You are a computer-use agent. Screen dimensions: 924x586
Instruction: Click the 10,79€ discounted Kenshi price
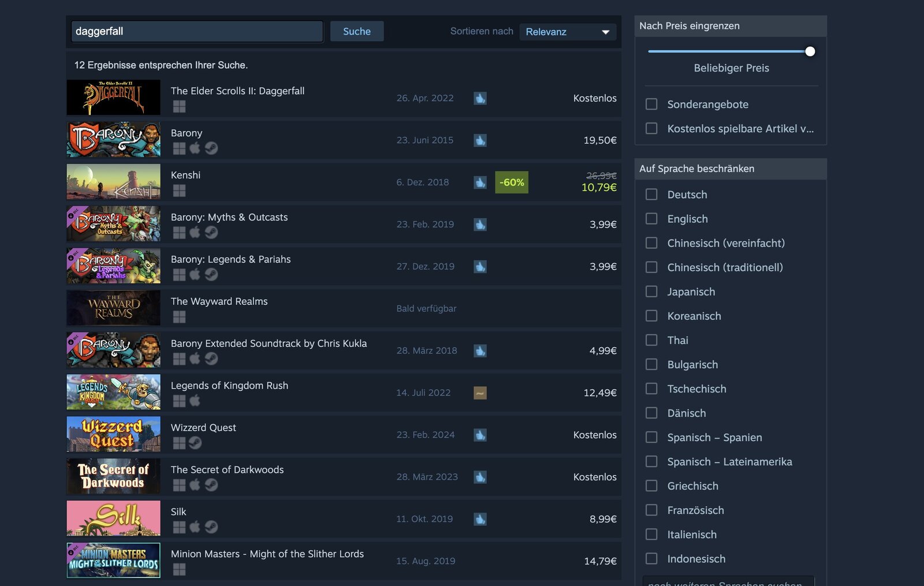coord(599,188)
